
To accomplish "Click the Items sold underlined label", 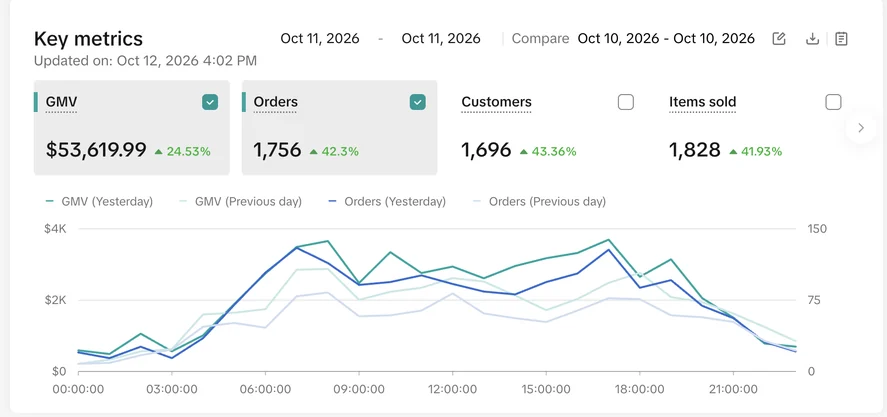I will point(703,102).
